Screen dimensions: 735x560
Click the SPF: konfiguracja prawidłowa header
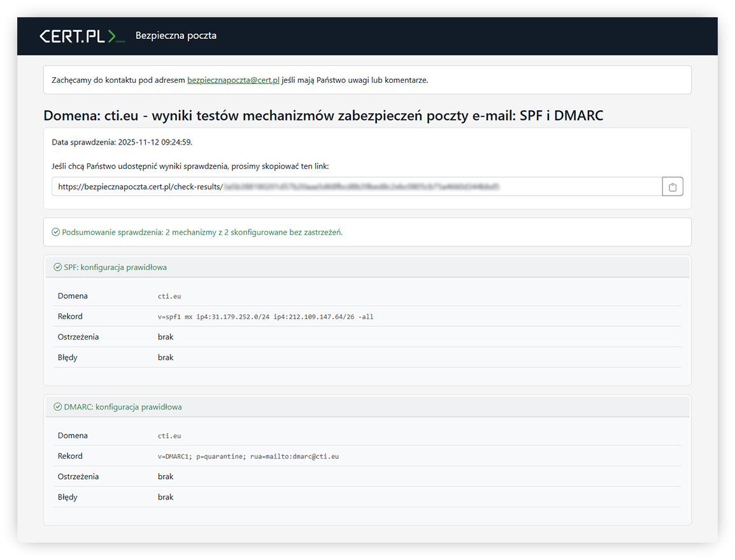click(115, 268)
